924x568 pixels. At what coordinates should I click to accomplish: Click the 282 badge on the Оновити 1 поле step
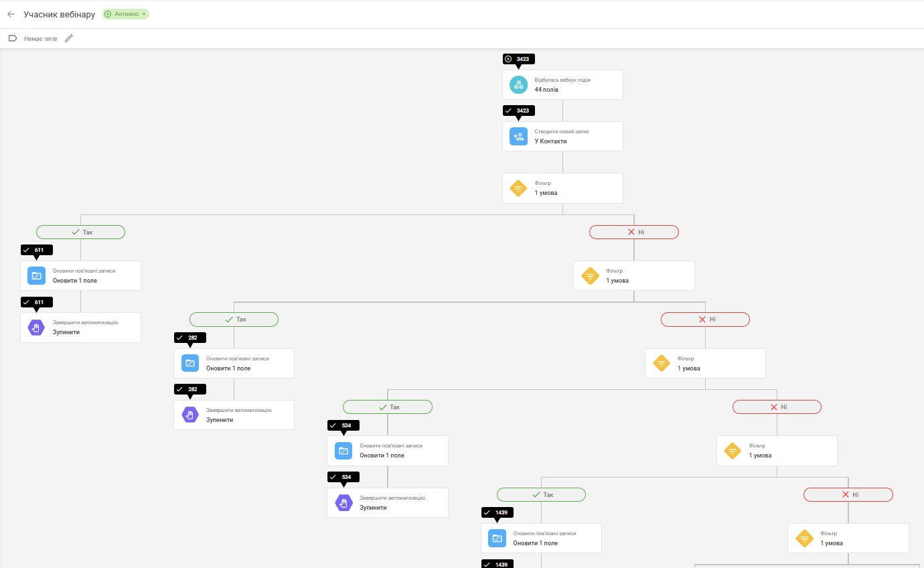click(190, 338)
